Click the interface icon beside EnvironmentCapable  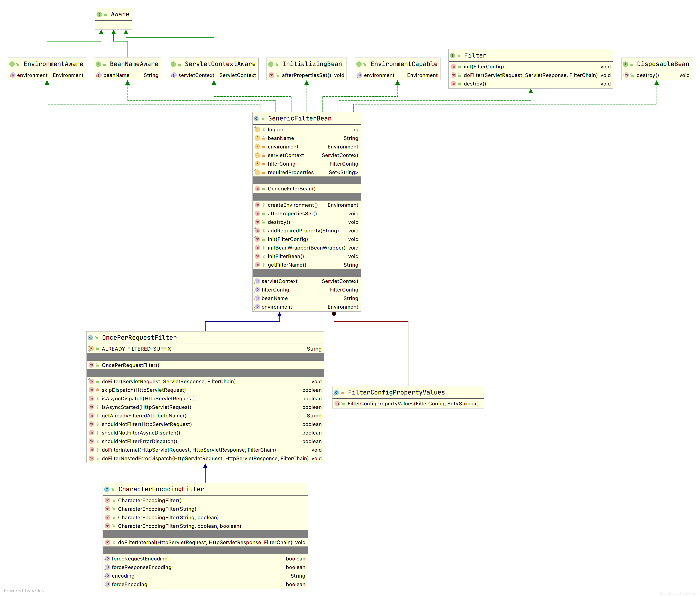[x=359, y=64]
